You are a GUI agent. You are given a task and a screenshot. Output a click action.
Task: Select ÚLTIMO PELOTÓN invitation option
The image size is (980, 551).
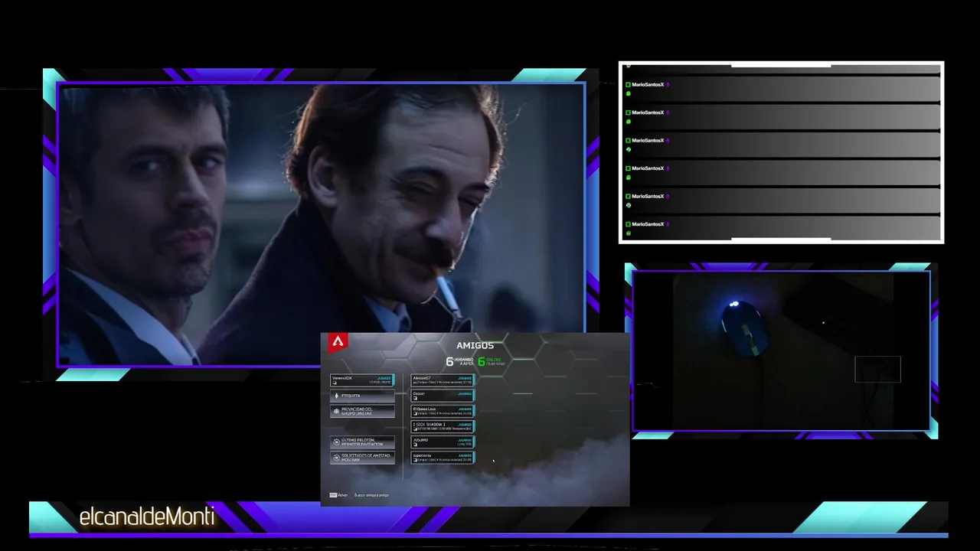[x=362, y=442]
